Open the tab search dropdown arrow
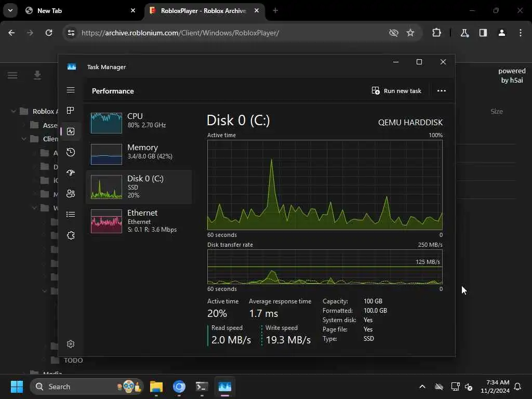The image size is (532, 399). (10, 10)
